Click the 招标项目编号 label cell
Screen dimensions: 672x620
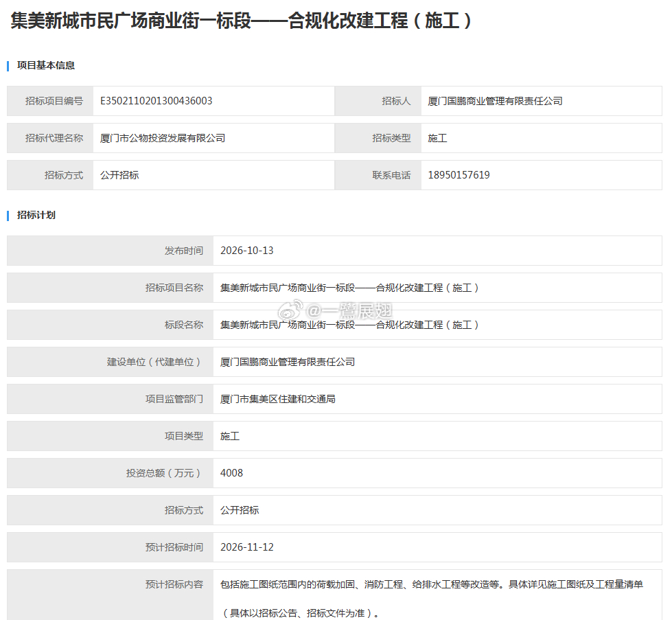point(50,101)
